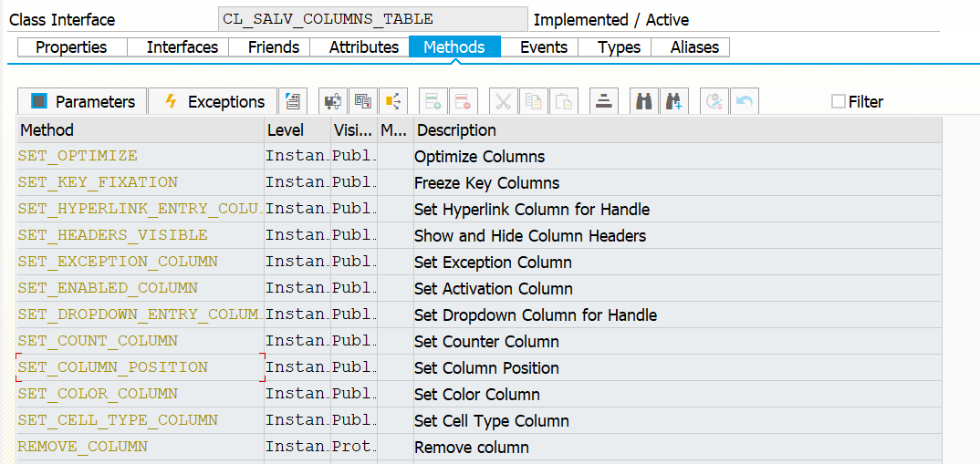
Task: Click the Visibility column header
Action: pyautogui.click(x=354, y=129)
